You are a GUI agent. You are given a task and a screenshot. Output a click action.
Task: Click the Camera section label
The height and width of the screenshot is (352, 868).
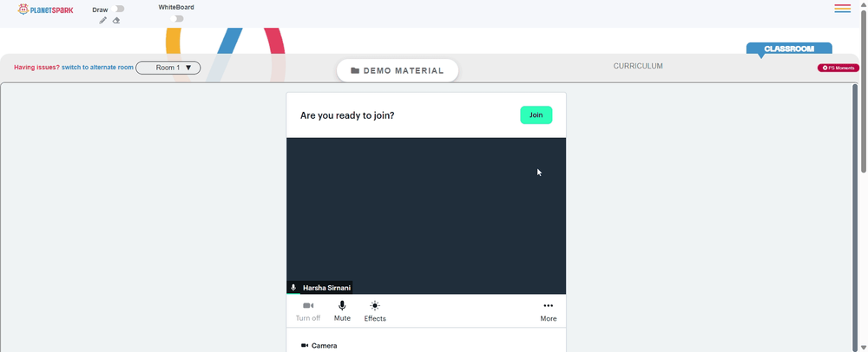click(324, 346)
